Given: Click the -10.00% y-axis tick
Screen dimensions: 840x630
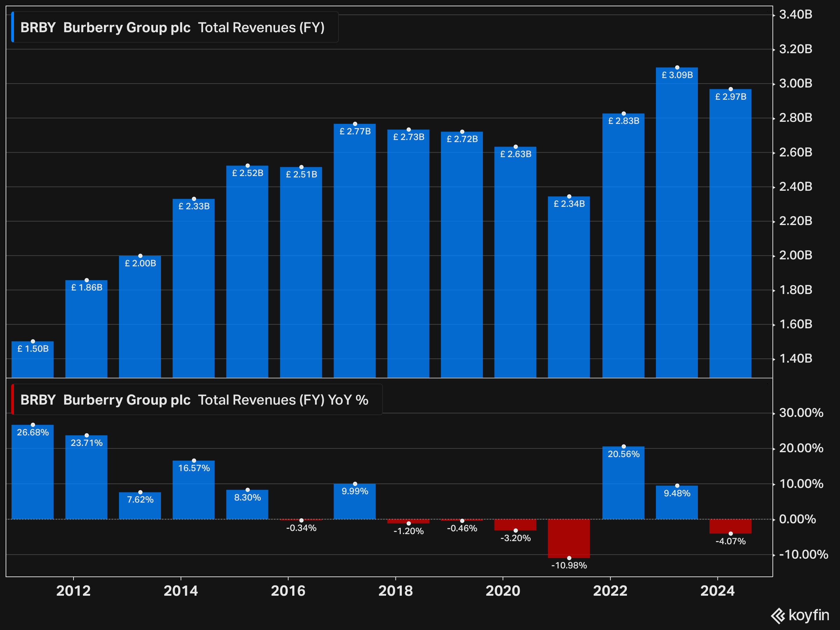Looking at the screenshot, I should 804,554.
